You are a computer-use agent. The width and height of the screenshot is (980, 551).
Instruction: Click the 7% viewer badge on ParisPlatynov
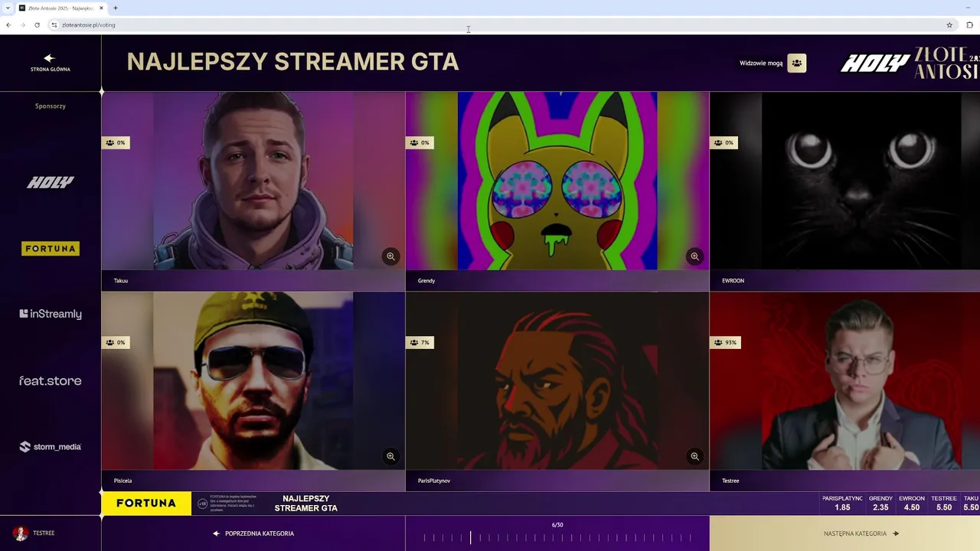(420, 342)
